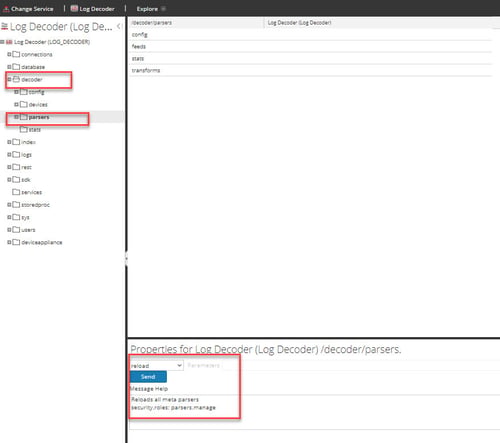500x443 pixels.
Task: Click the splitter handle between panels
Action: 126,258
